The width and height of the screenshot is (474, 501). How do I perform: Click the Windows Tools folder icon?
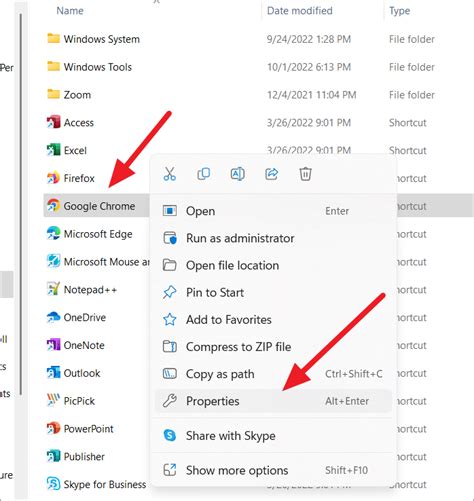[53, 66]
